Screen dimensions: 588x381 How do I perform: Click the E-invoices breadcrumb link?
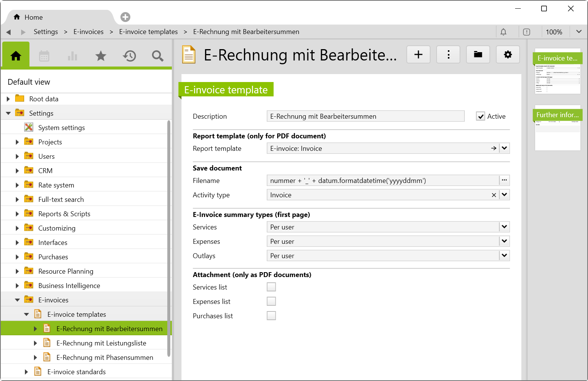click(x=88, y=32)
